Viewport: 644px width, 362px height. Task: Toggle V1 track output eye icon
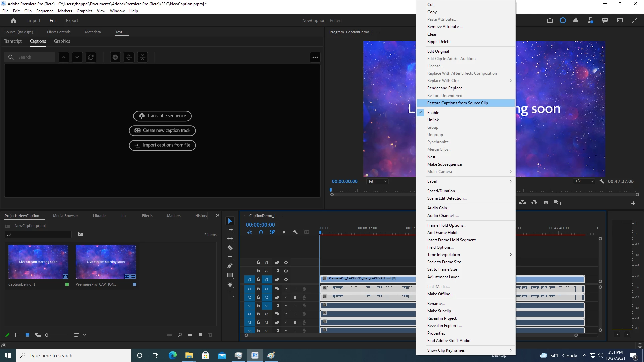pyautogui.click(x=286, y=279)
